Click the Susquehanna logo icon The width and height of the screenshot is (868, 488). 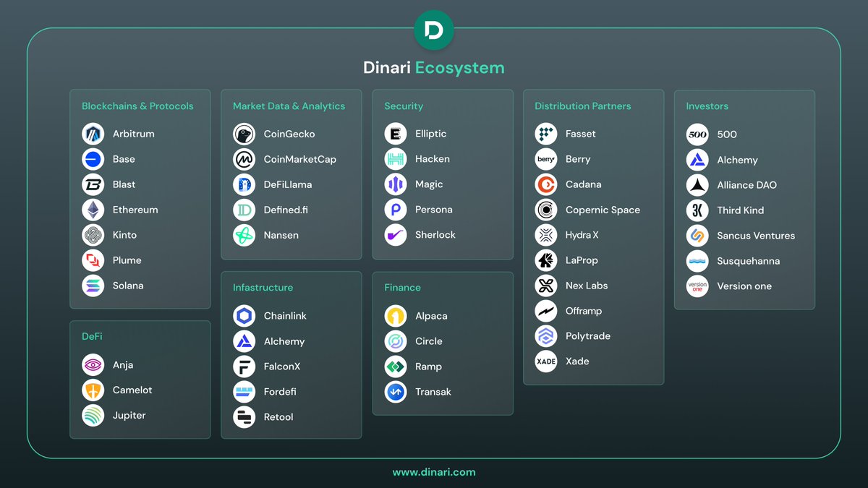697,261
